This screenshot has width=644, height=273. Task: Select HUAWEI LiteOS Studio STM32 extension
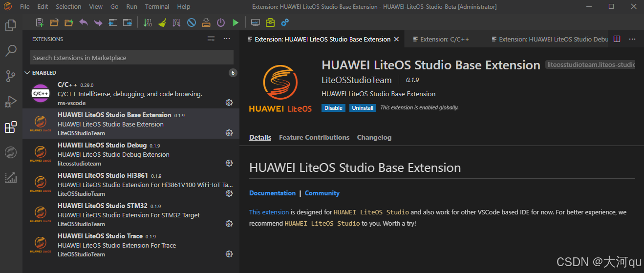(131, 214)
